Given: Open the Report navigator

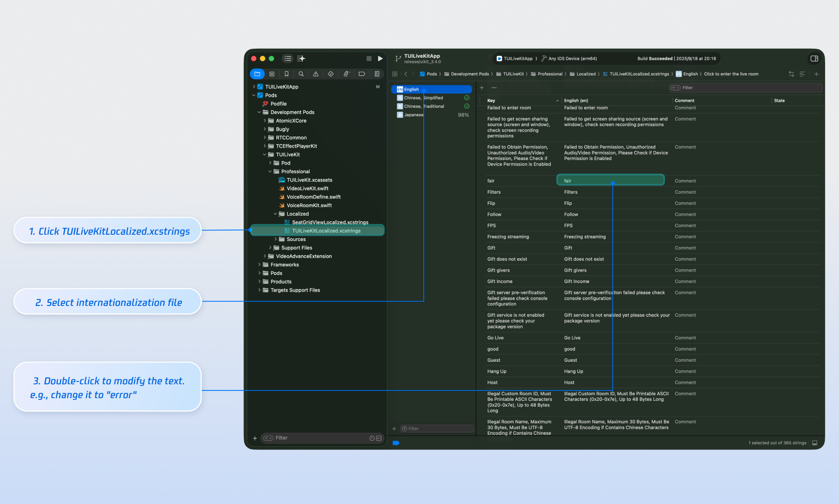Looking at the screenshot, I should pos(377,74).
